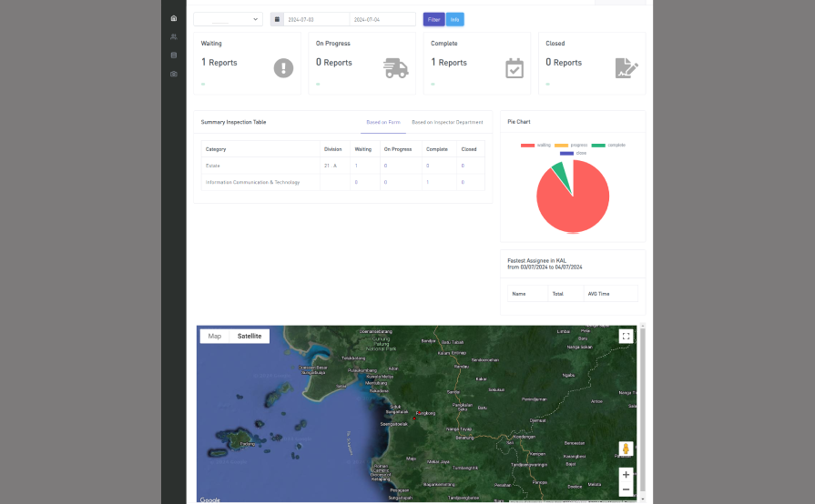Viewport: 815px width, 504px height.
Task: Click the calendar icon beside the date range
Action: point(277,19)
